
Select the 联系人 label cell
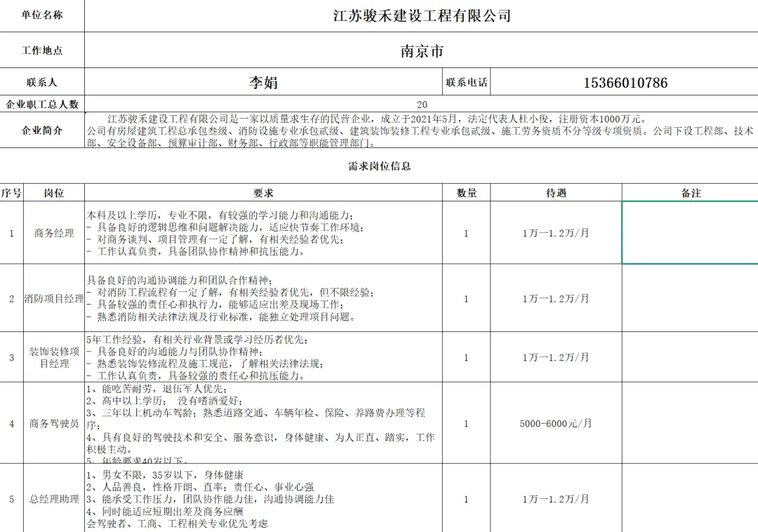click(x=42, y=82)
